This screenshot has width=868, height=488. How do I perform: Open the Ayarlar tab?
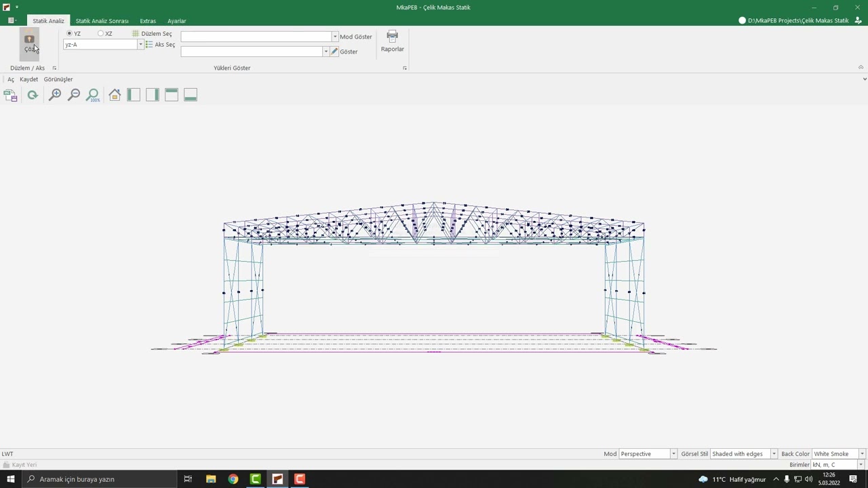click(176, 21)
